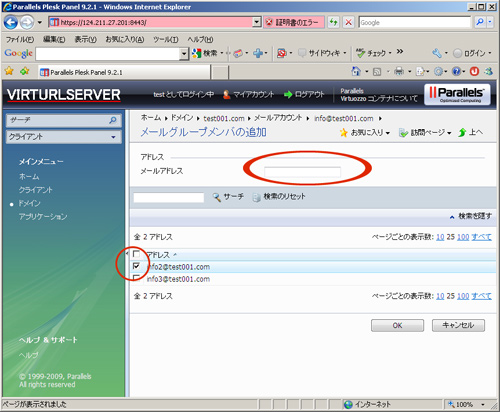The image size is (500, 412).
Task: Click the refresh page icon
Action: pos(333,22)
